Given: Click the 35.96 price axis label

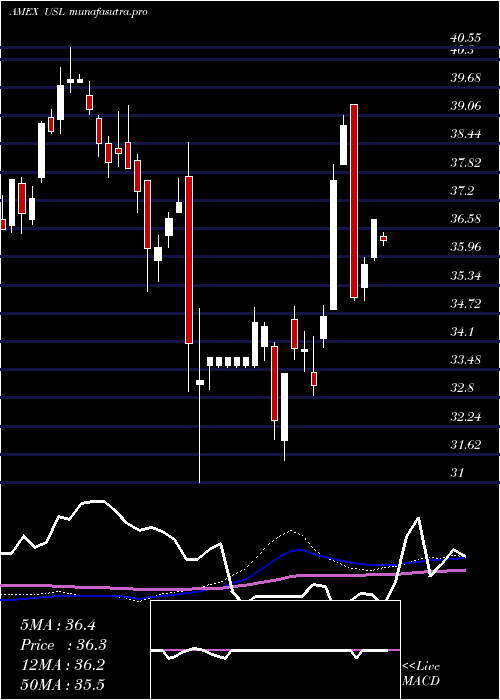Looking at the screenshot, I should point(466,246).
